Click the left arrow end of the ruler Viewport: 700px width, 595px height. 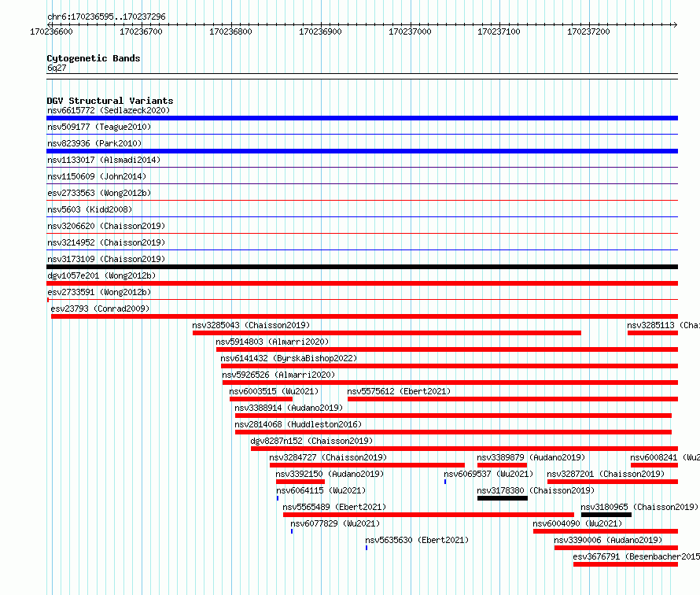point(50,25)
